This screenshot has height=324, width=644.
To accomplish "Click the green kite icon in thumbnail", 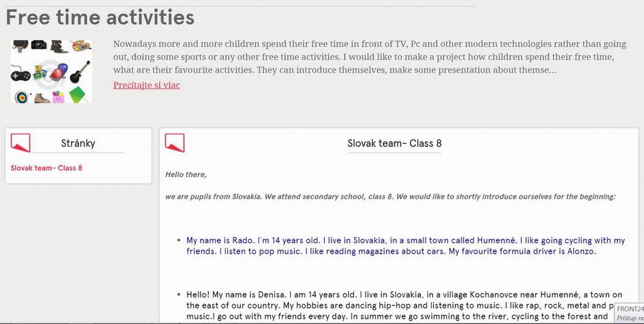I will [79, 94].
